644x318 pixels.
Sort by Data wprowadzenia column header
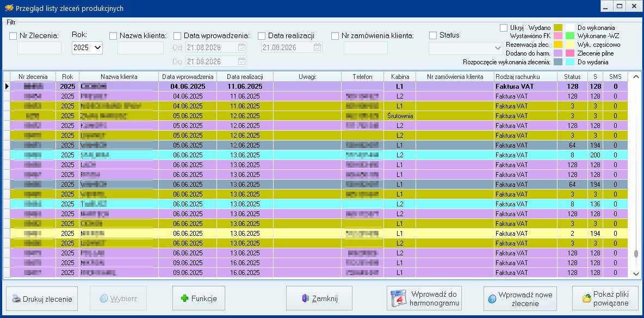click(188, 77)
